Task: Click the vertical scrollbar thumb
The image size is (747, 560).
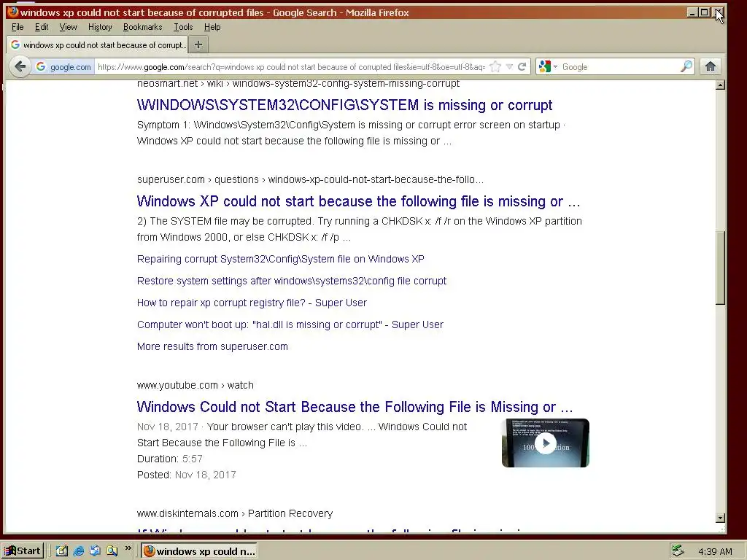Action: 720,268
